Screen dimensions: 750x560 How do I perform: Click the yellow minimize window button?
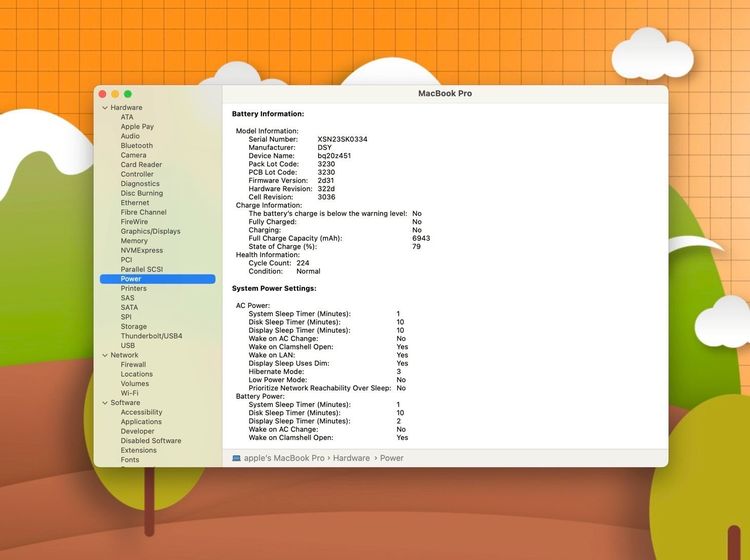(x=115, y=94)
